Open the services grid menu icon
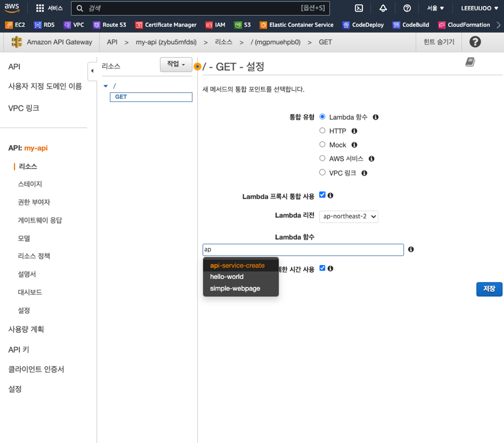The image size is (504, 443). (x=40, y=8)
